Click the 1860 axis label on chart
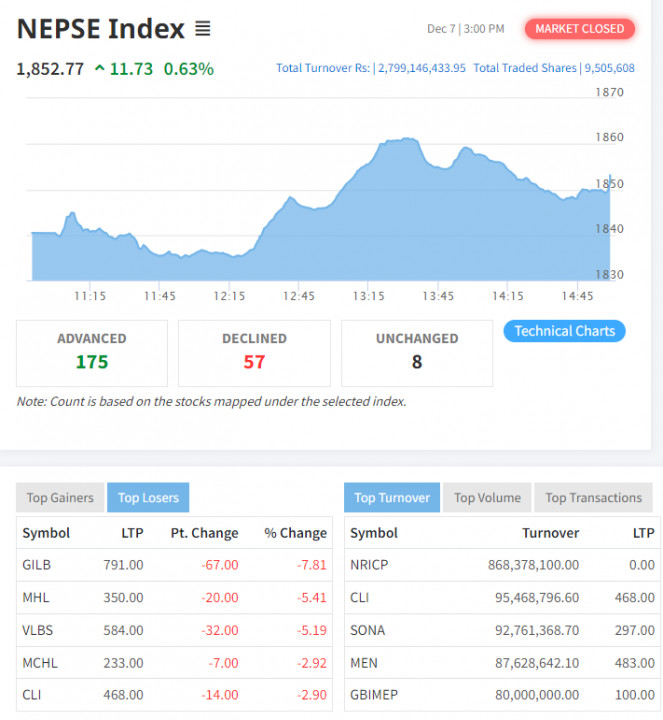663x720 pixels. pyautogui.click(x=609, y=137)
